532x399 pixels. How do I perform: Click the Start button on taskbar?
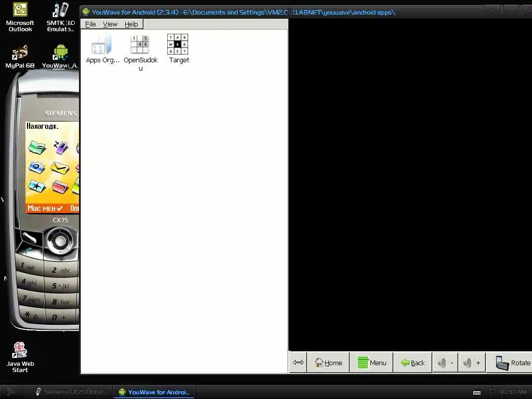(11, 392)
